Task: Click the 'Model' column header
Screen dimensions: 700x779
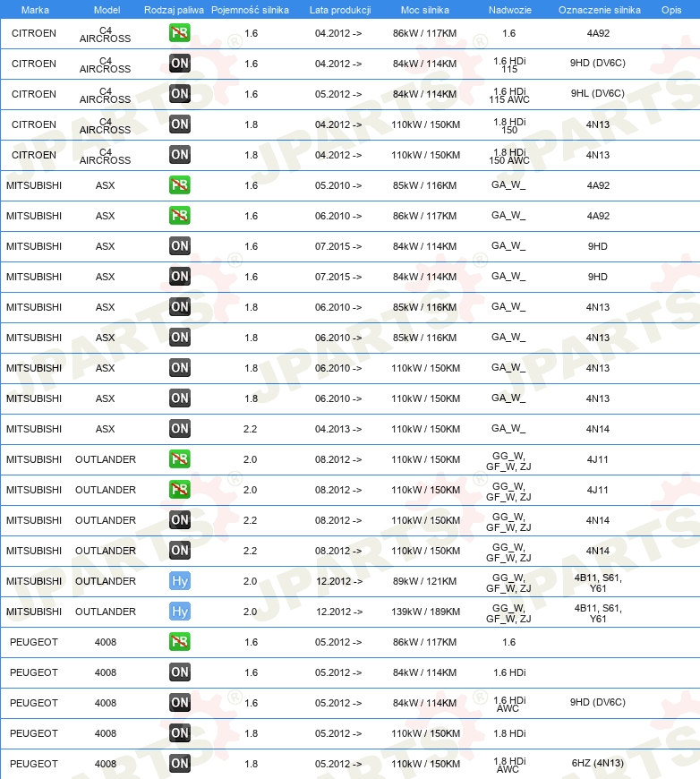Action: coord(107,10)
